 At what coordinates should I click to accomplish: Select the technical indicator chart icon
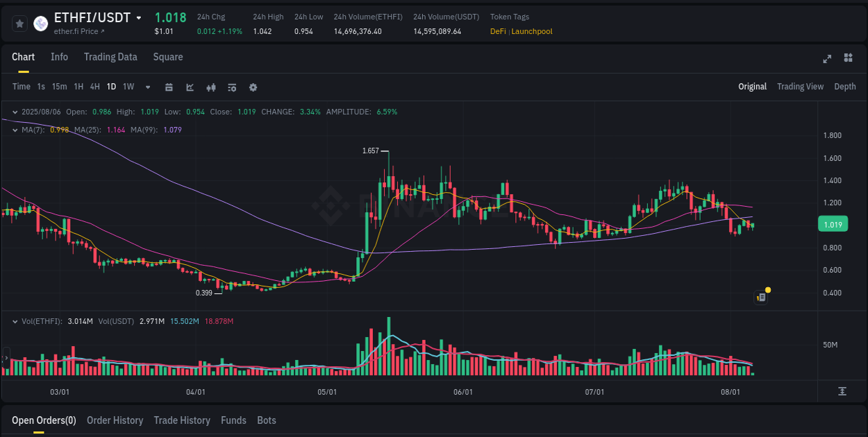[x=189, y=87]
